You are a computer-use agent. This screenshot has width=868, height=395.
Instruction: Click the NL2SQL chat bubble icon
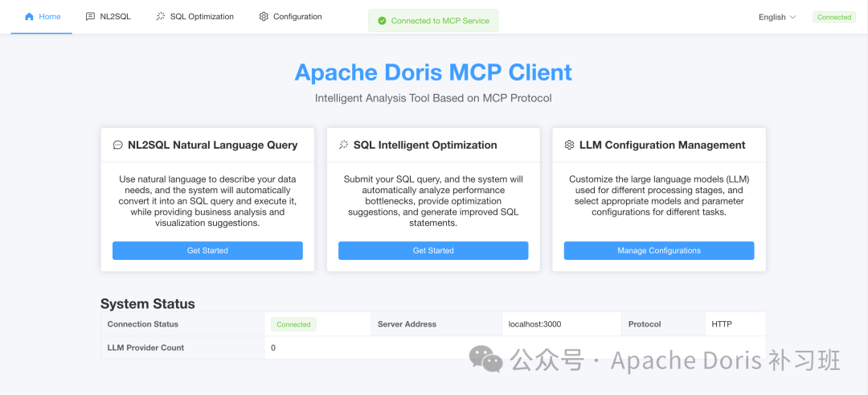90,17
